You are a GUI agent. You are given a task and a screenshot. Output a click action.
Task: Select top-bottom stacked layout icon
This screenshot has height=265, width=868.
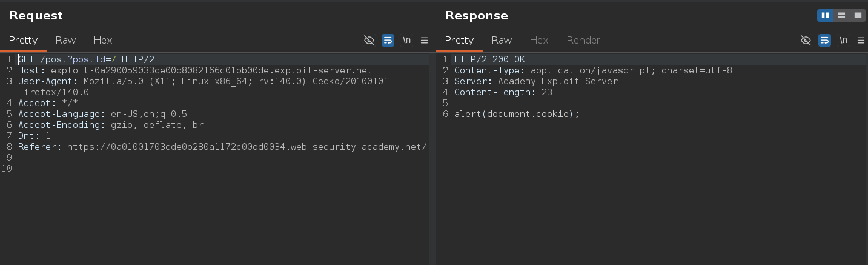841,15
